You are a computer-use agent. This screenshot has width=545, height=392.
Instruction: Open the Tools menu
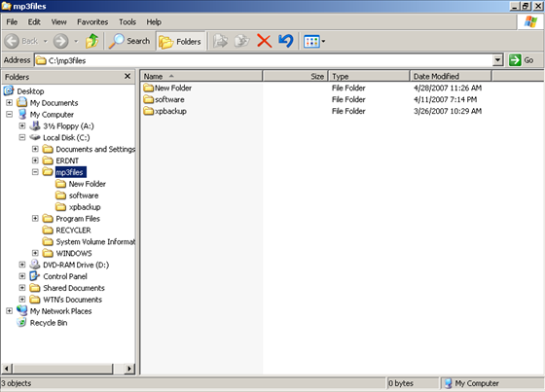[127, 22]
